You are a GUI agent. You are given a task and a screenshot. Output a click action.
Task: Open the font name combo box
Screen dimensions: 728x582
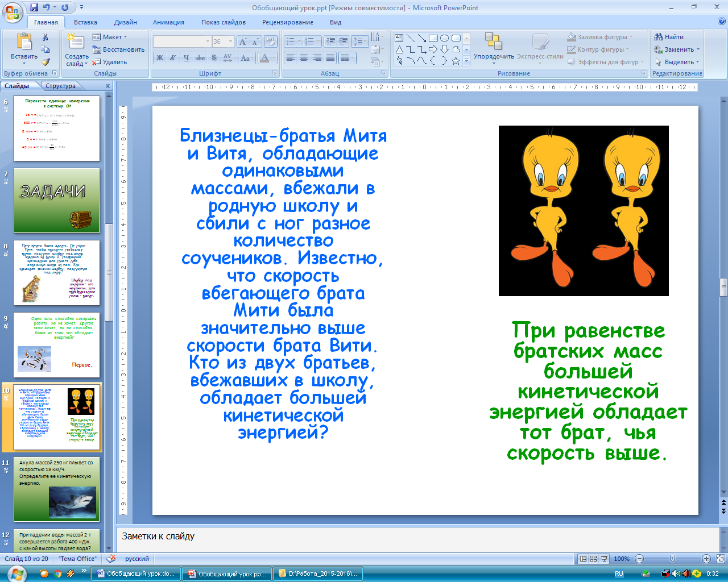pyautogui.click(x=182, y=41)
